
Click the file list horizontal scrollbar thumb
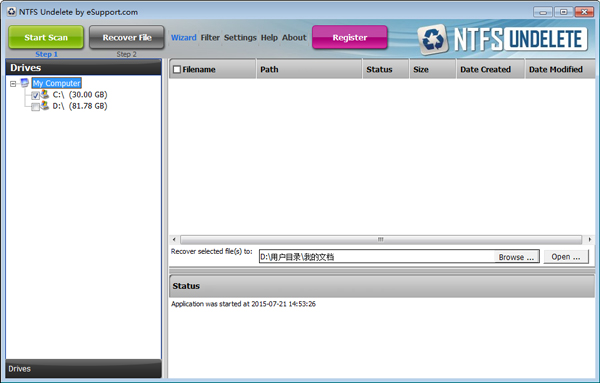[x=381, y=240]
